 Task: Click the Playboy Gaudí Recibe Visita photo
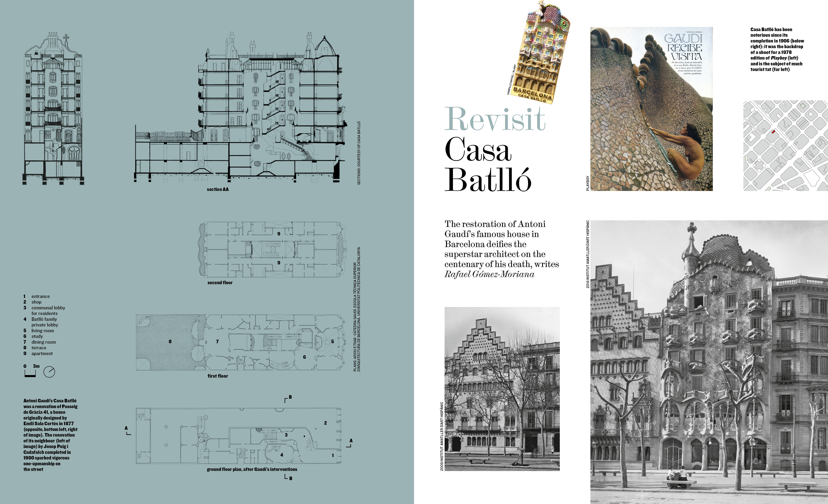(651, 109)
